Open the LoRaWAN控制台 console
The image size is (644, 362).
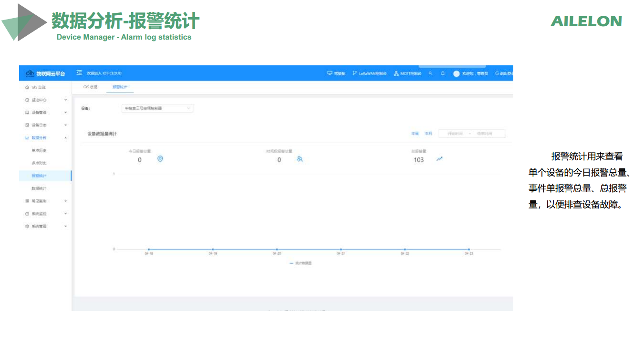(x=369, y=73)
